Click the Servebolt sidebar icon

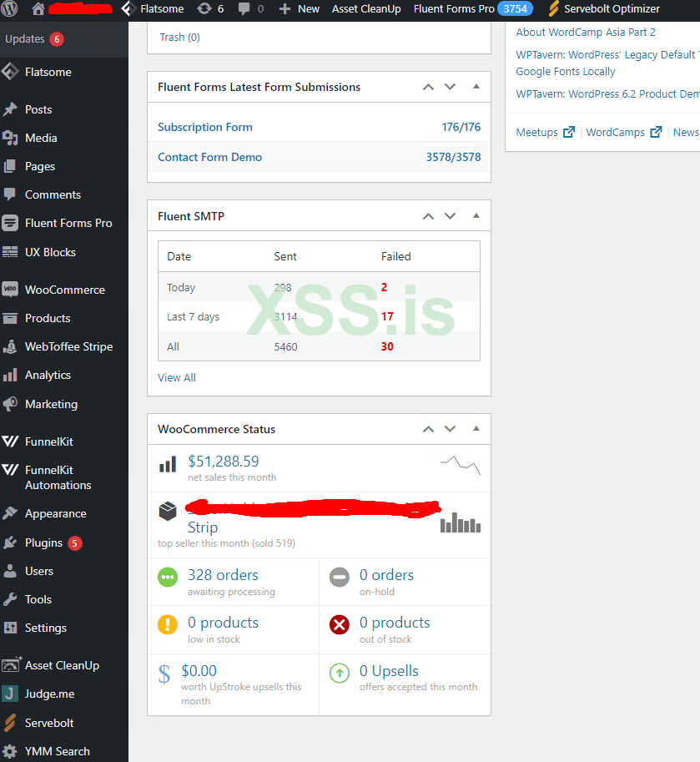[x=10, y=723]
